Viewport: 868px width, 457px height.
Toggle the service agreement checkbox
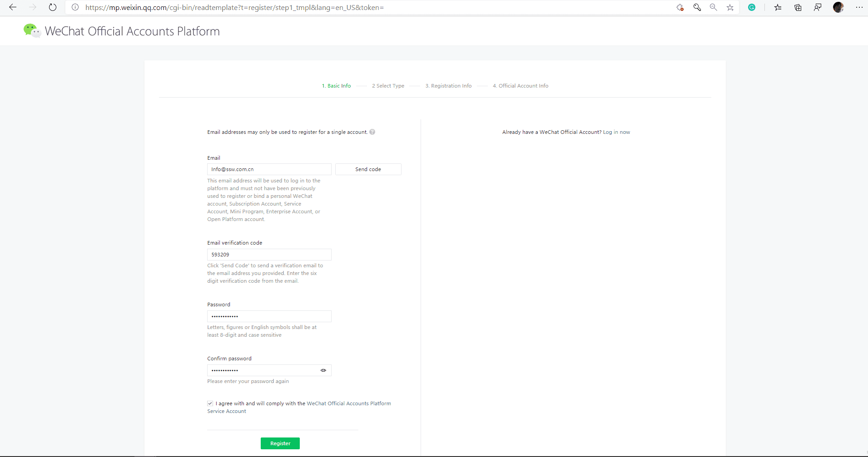(210, 403)
